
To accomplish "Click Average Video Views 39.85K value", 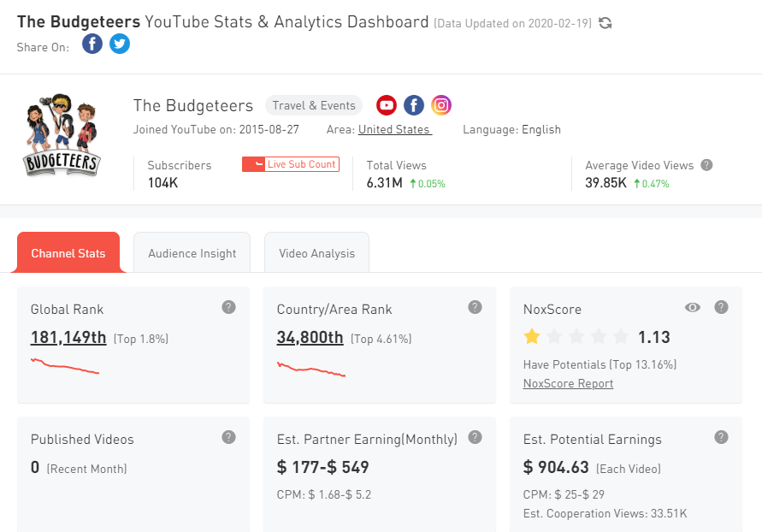I will [x=606, y=183].
